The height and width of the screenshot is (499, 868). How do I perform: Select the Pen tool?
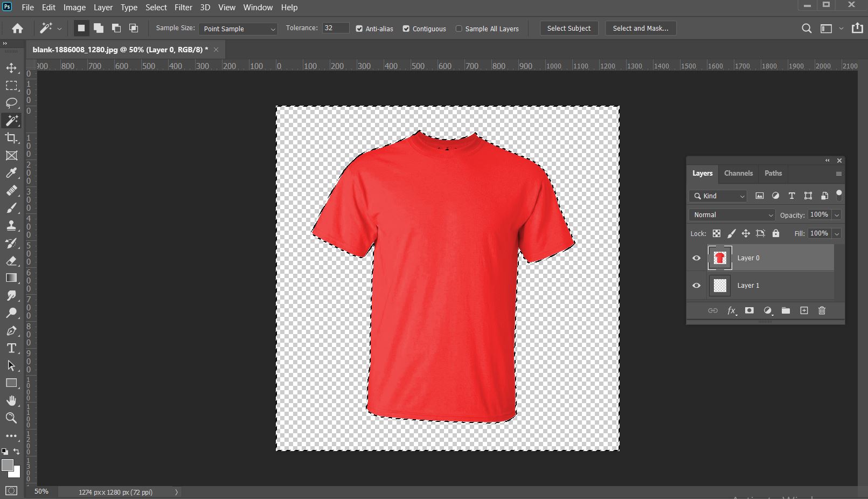(x=11, y=331)
